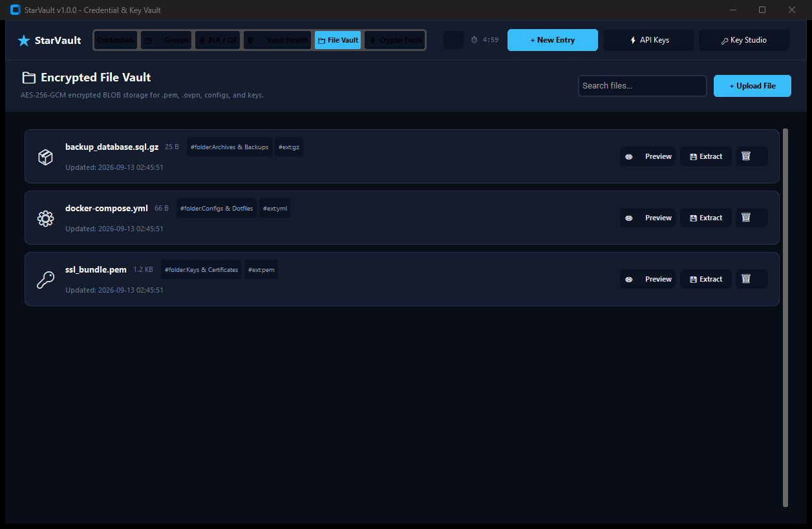Click the blank dark button left of the timer
This screenshot has height=529, width=812.
click(x=454, y=40)
